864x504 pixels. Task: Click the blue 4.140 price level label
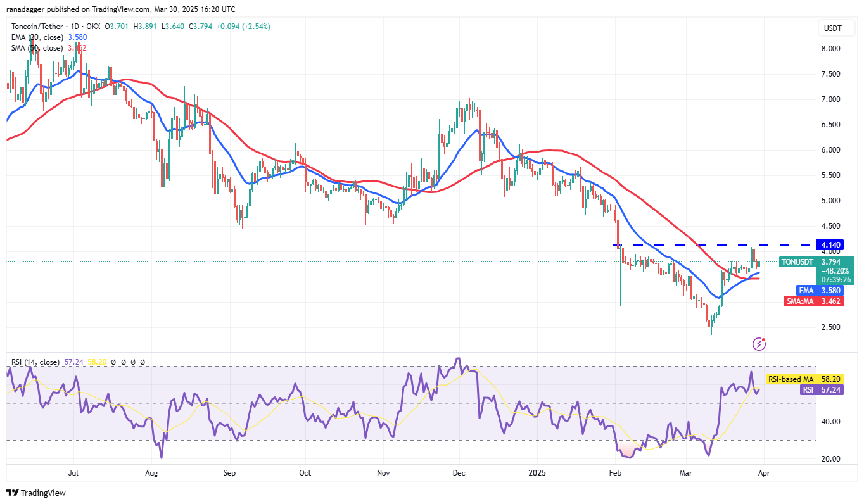point(830,244)
